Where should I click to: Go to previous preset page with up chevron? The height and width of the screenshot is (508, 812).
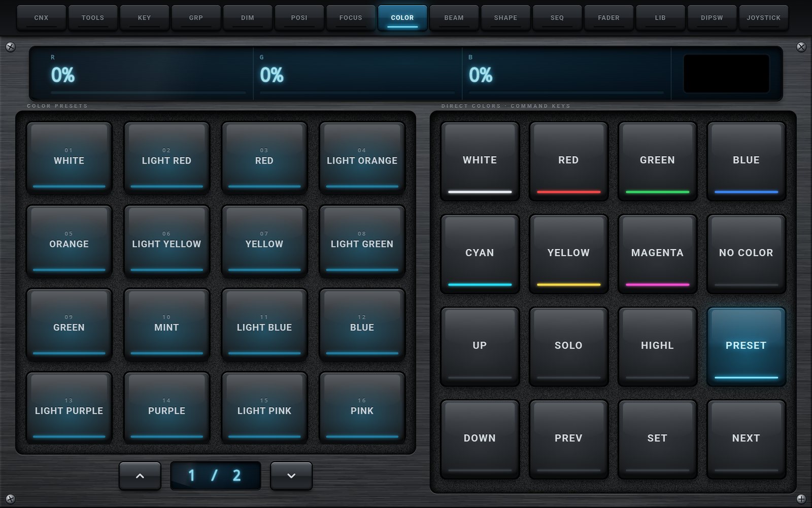coord(140,476)
